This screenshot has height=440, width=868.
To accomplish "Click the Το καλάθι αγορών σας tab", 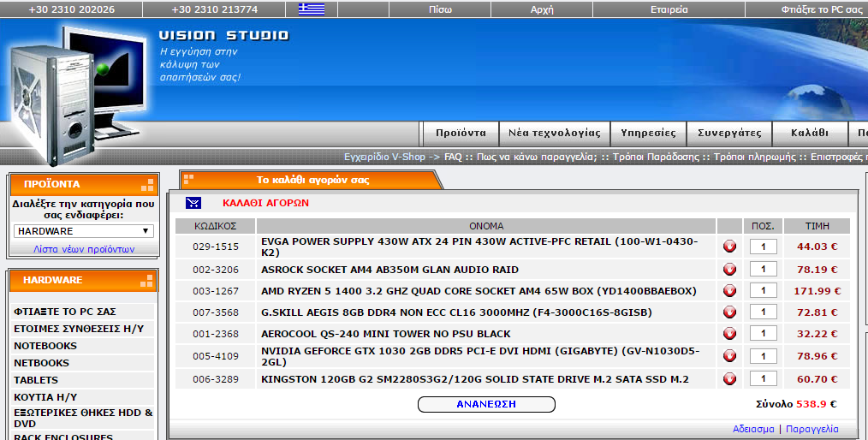I will pyautogui.click(x=312, y=180).
